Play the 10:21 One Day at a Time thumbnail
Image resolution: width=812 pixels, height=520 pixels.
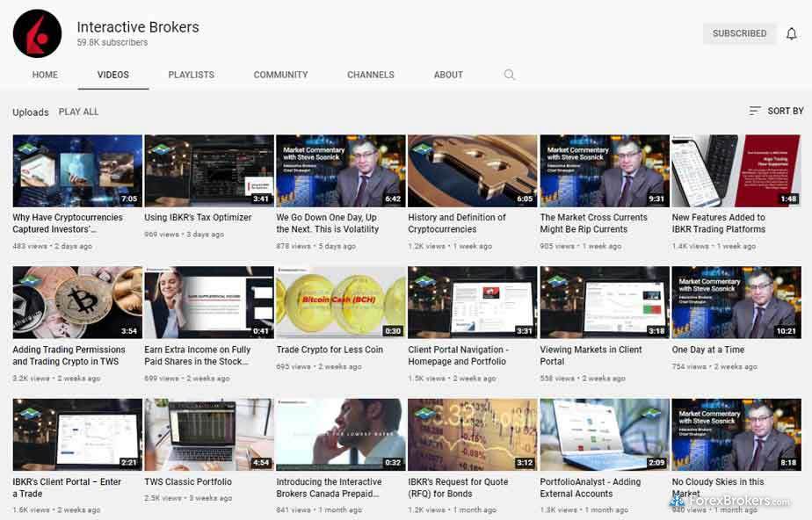tap(736, 303)
